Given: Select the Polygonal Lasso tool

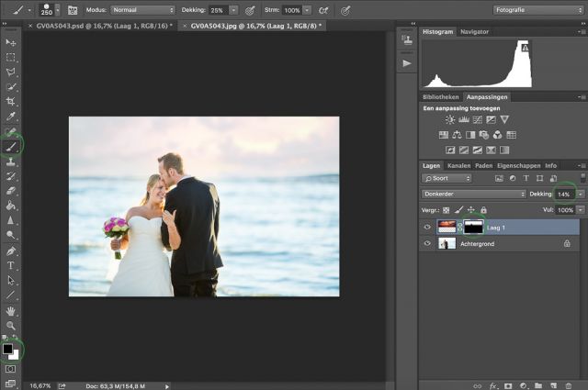Looking at the screenshot, I should tap(10, 72).
